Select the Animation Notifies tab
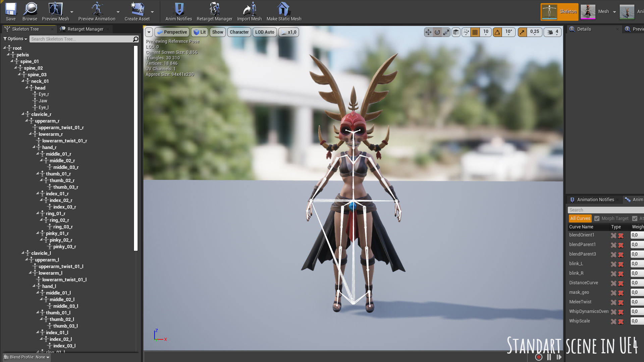 coord(595,200)
